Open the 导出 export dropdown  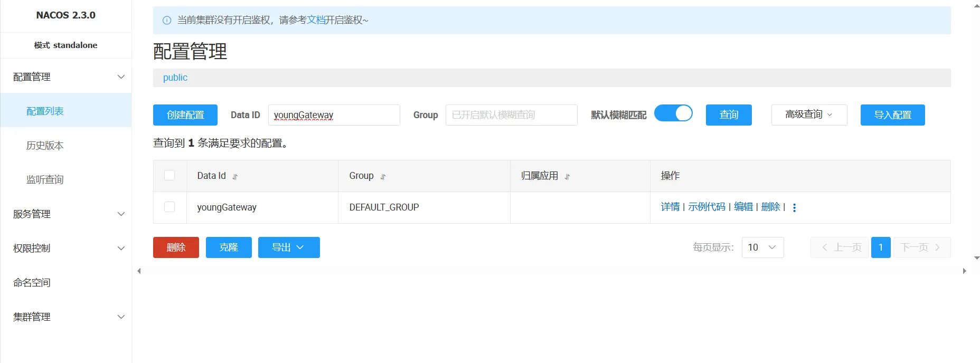[x=288, y=247]
